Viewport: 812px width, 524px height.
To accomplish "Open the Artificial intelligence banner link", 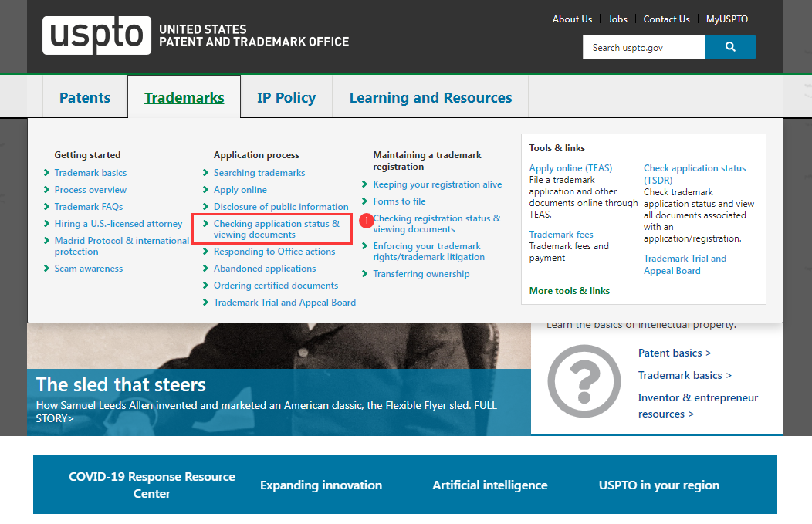I will 490,485.
